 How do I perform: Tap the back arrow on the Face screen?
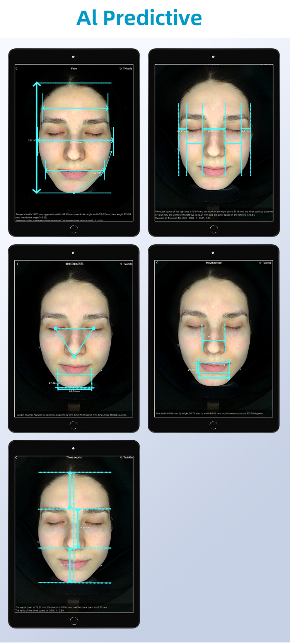(17, 68)
